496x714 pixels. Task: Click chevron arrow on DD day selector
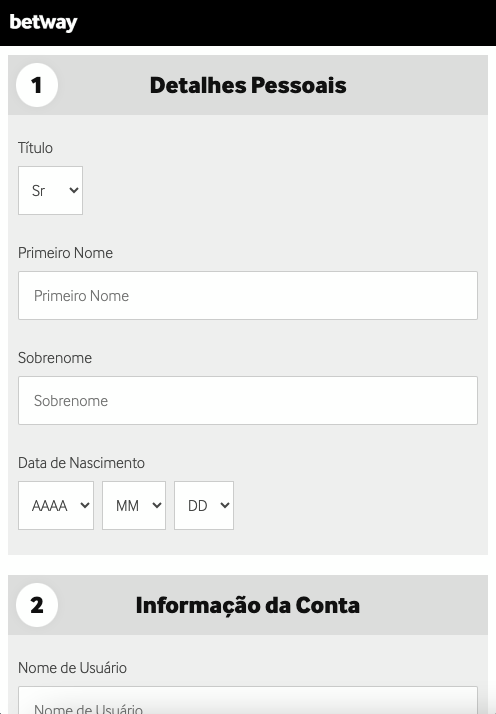225,505
